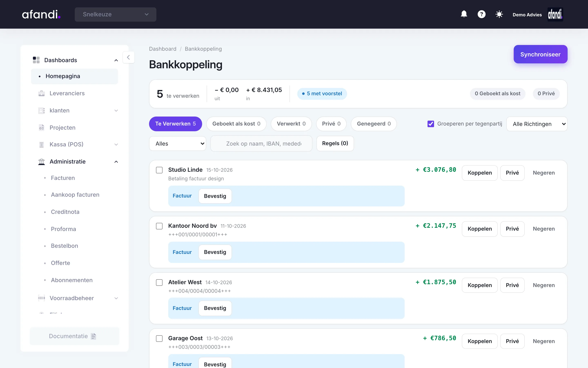Switch to the Geboekt als kost tab
This screenshot has width=588, height=368.
(x=236, y=124)
